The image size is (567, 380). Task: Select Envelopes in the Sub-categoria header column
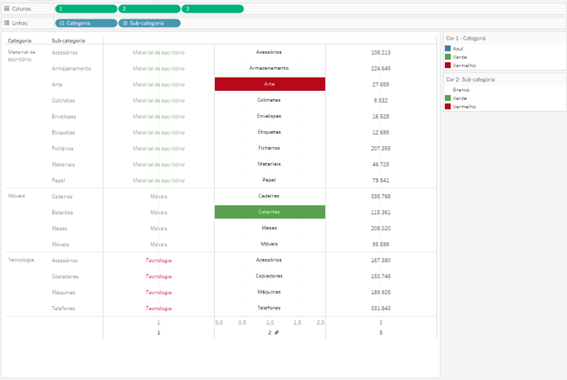(x=64, y=116)
